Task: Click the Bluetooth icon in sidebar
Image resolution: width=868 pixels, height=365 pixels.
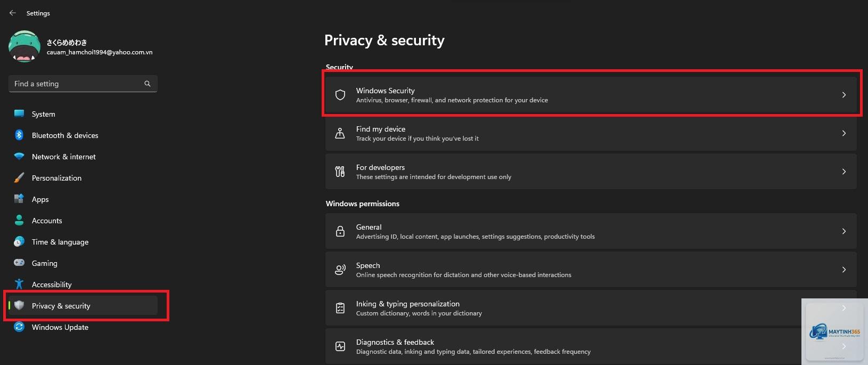Action: coord(19,135)
